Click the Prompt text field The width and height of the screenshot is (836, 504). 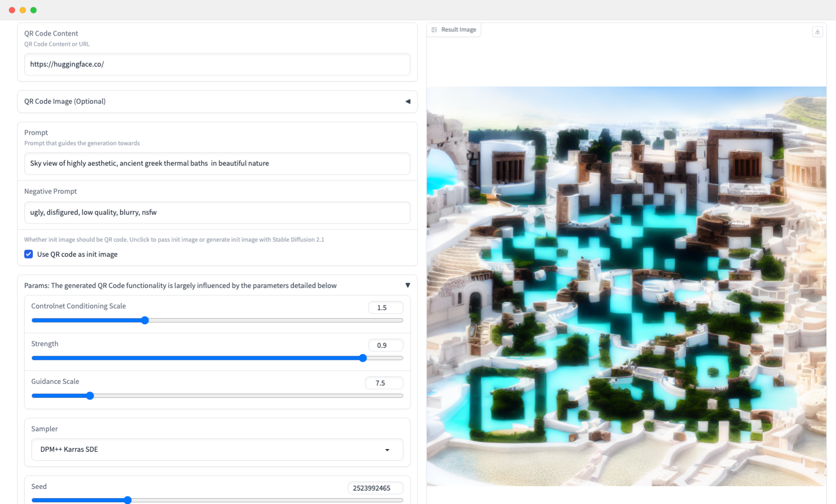coord(217,164)
